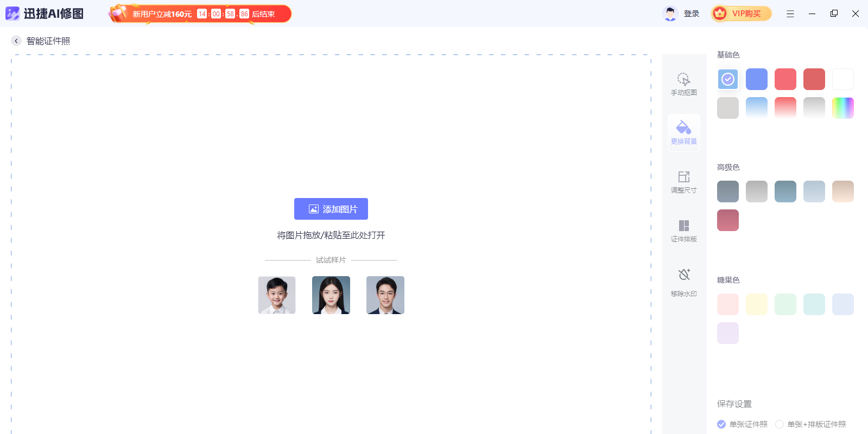Load the boy sample photo
868x434 pixels.
coord(277,295)
